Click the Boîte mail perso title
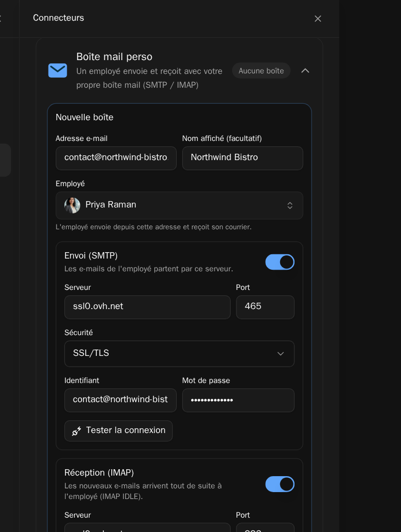This screenshot has width=401, height=532. [114, 57]
